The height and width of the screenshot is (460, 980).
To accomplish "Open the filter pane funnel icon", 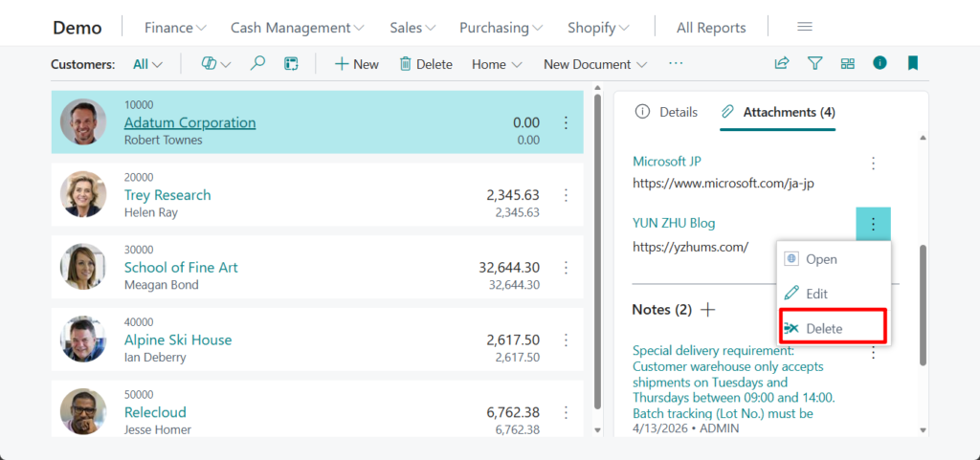I will point(814,64).
